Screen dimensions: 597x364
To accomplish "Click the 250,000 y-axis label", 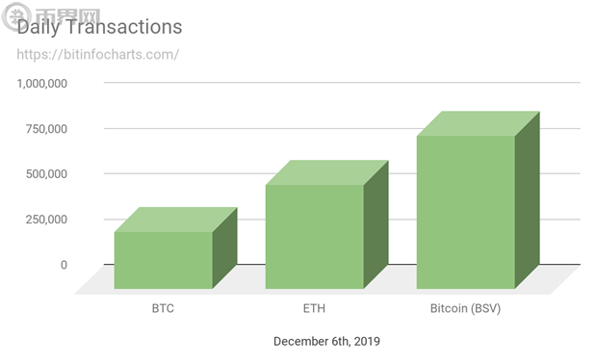I will pyautogui.click(x=46, y=220).
